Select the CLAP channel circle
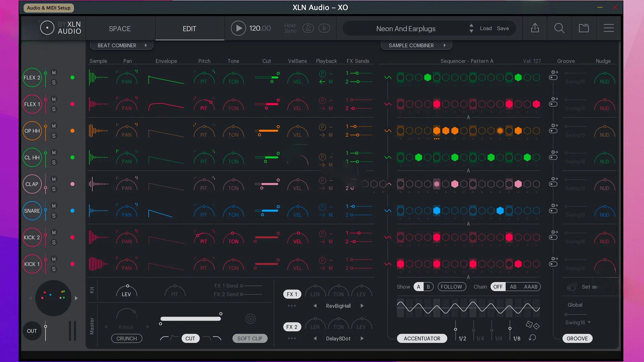Viewport: 644px width, 362px height. [32, 184]
